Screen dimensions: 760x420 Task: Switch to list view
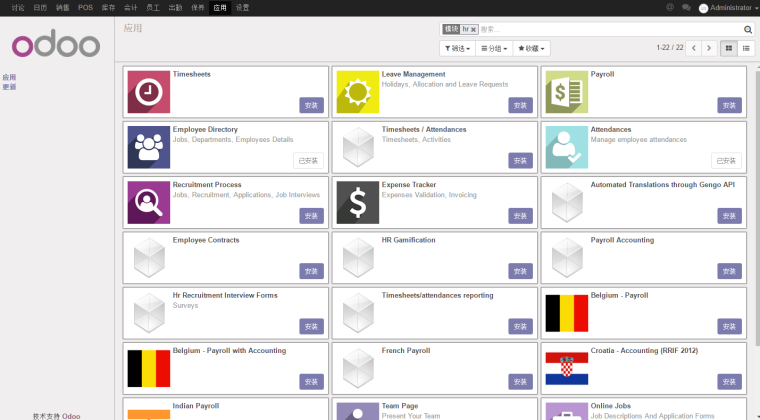coord(746,48)
